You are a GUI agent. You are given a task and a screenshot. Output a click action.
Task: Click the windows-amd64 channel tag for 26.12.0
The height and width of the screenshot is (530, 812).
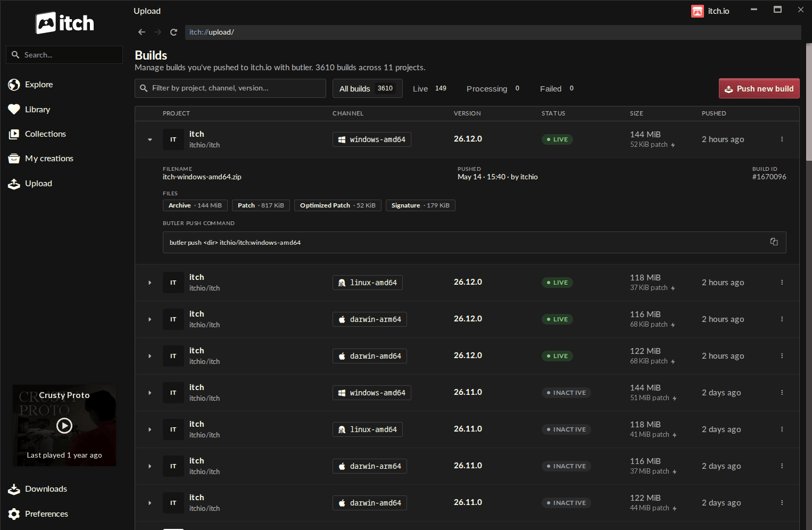click(x=372, y=139)
